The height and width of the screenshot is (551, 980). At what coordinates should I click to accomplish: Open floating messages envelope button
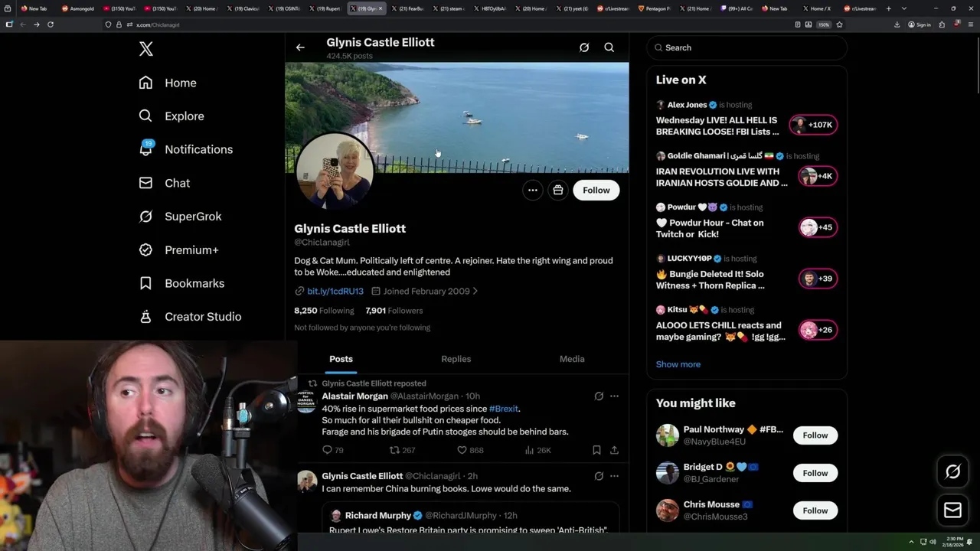coord(953,510)
